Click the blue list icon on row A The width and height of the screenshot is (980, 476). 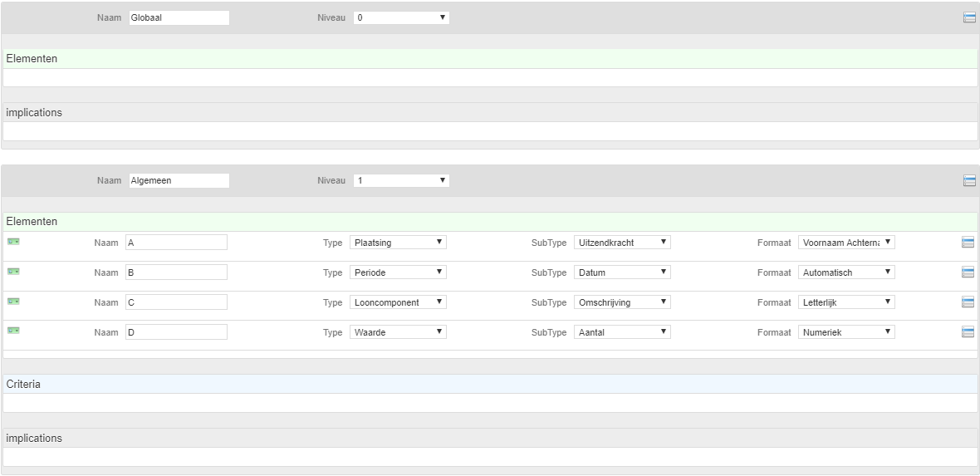(968, 242)
